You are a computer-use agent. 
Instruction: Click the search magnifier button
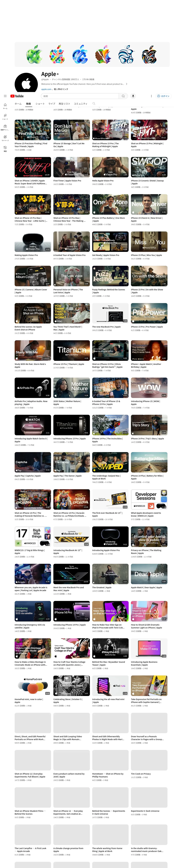coord(123,96)
